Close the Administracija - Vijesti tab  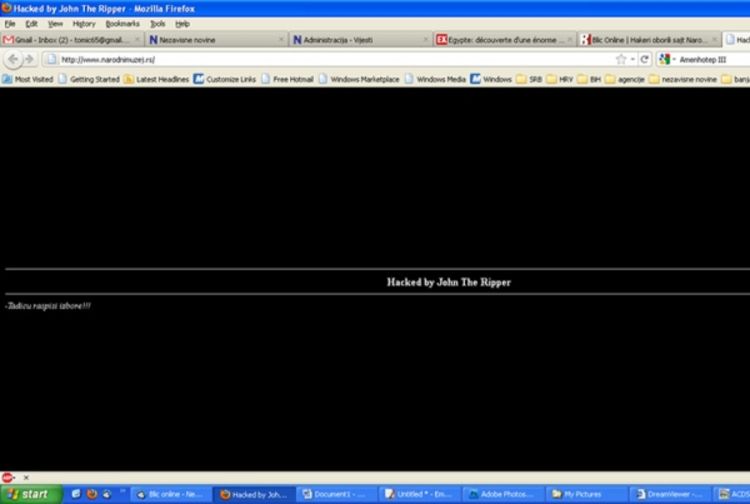(x=426, y=40)
